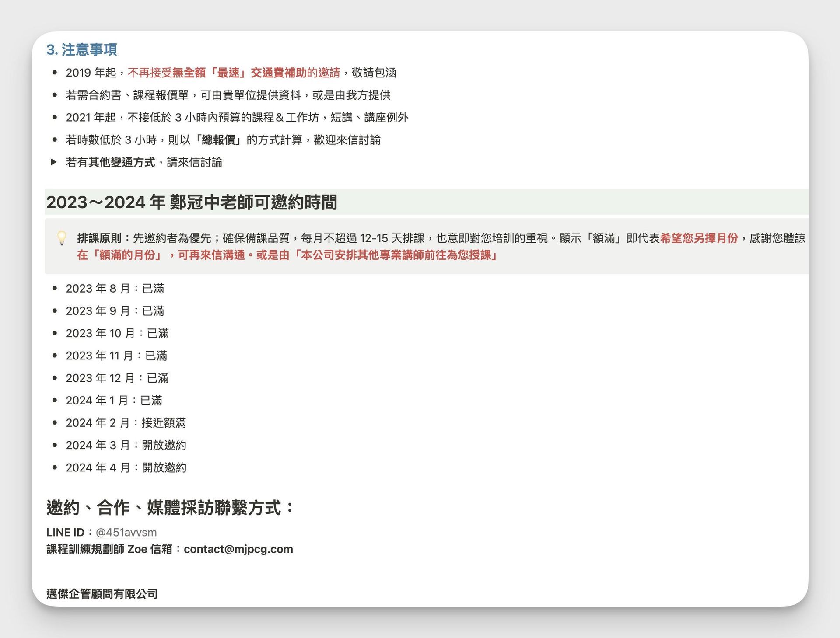Click the lightbulb icon in the callout
The width and height of the screenshot is (840, 638).
(x=62, y=238)
